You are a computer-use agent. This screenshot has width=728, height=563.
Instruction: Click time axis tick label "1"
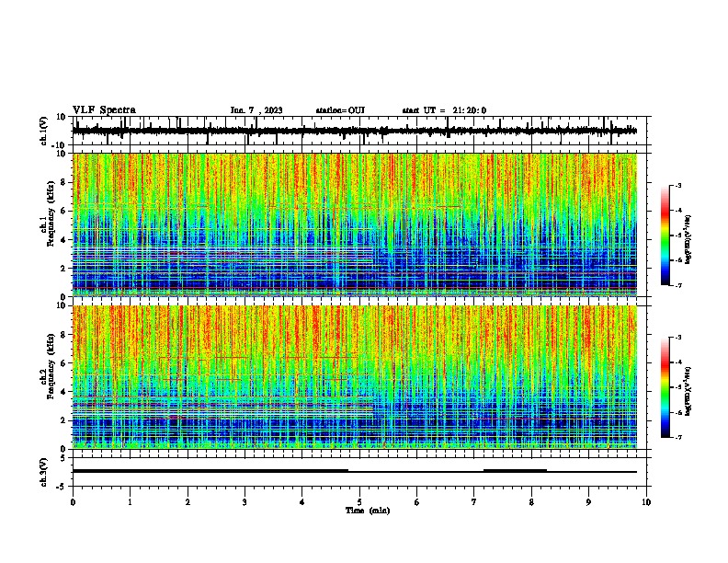point(131,502)
